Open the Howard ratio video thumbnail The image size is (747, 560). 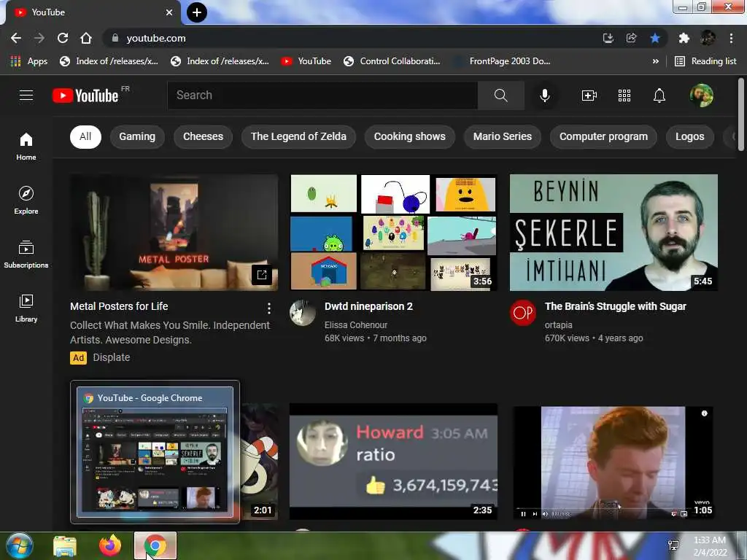pyautogui.click(x=393, y=462)
